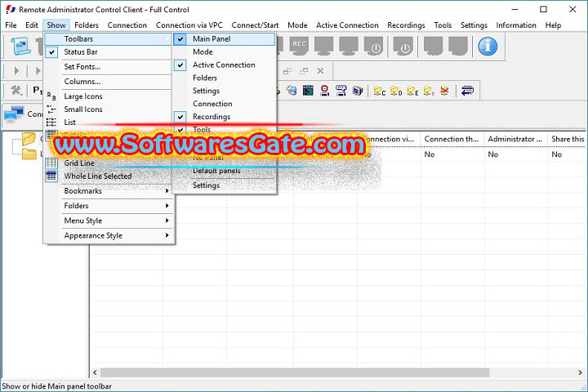Viewport: 588px width, 392px height.
Task: Choose Settings below Default panels
Action: [x=224, y=185]
